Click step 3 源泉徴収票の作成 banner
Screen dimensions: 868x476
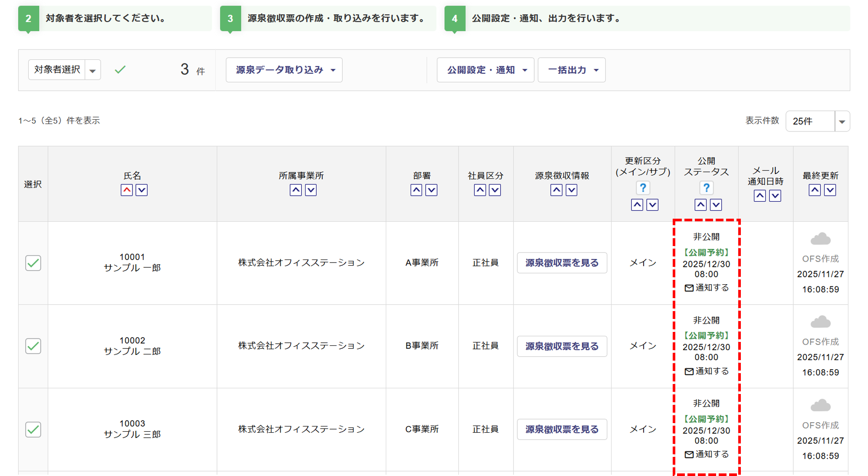tap(328, 19)
